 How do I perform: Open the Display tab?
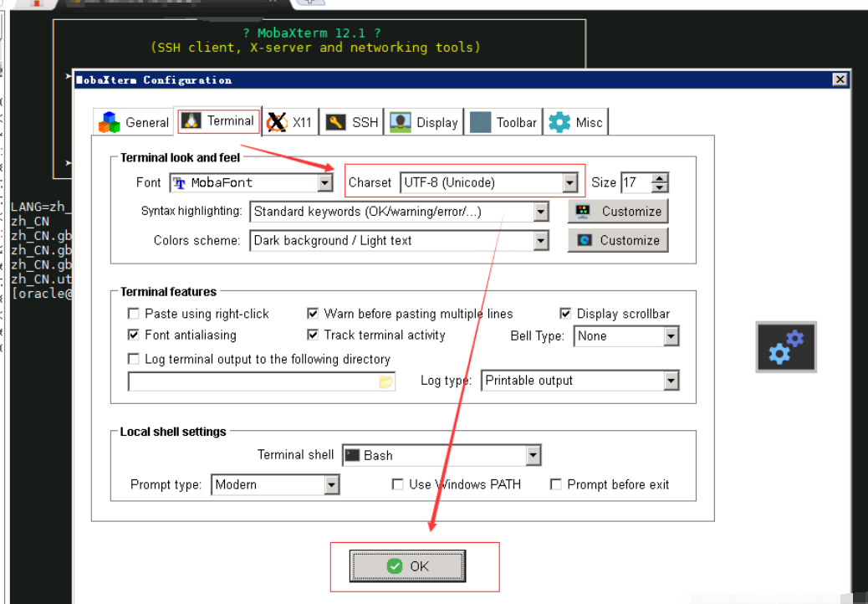click(424, 122)
